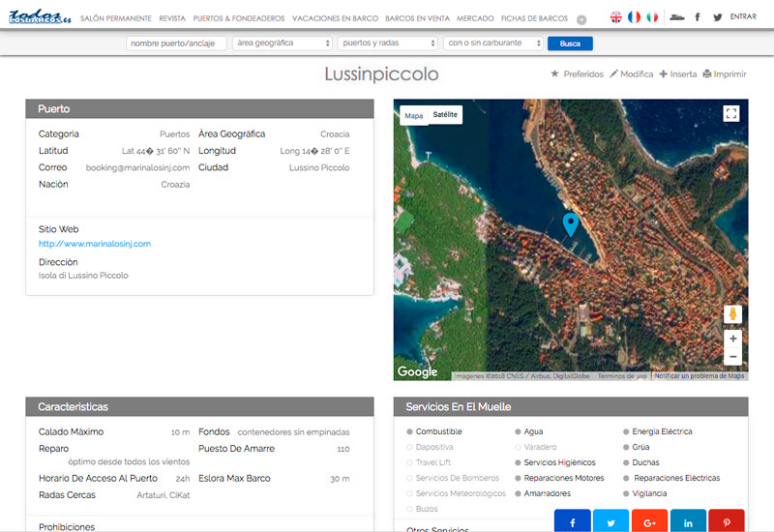Open Salón Permanente menu
The width and height of the screenshot is (774, 532).
click(116, 18)
